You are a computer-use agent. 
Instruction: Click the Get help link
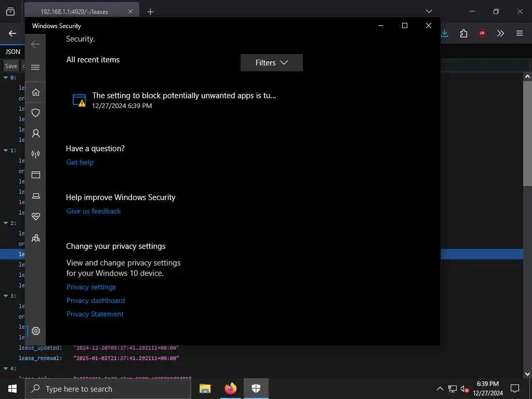(79, 162)
